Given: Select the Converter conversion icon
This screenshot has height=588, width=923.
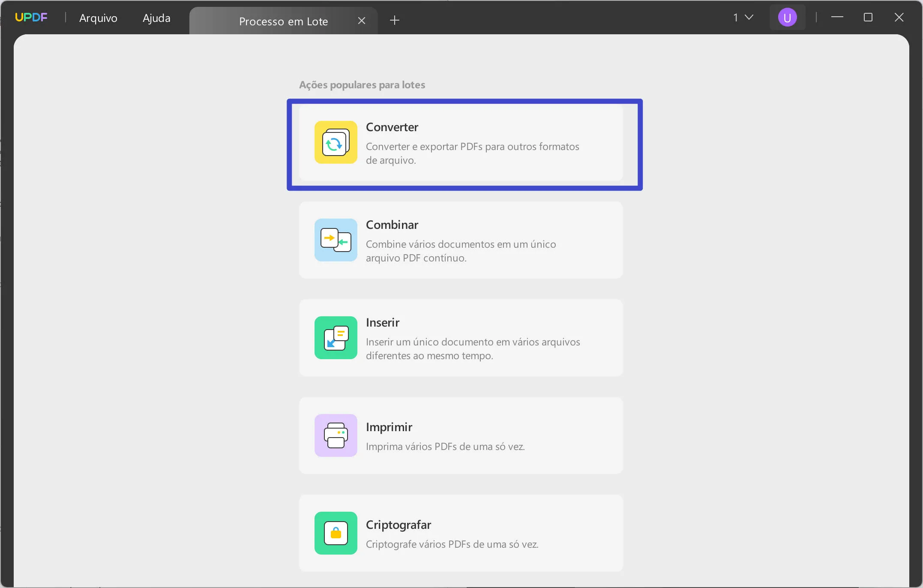Looking at the screenshot, I should [336, 142].
